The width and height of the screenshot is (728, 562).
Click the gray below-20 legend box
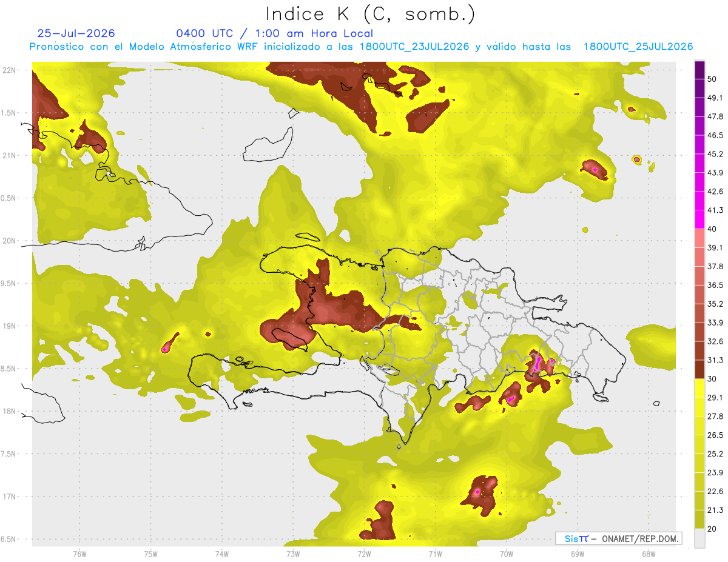(699, 538)
